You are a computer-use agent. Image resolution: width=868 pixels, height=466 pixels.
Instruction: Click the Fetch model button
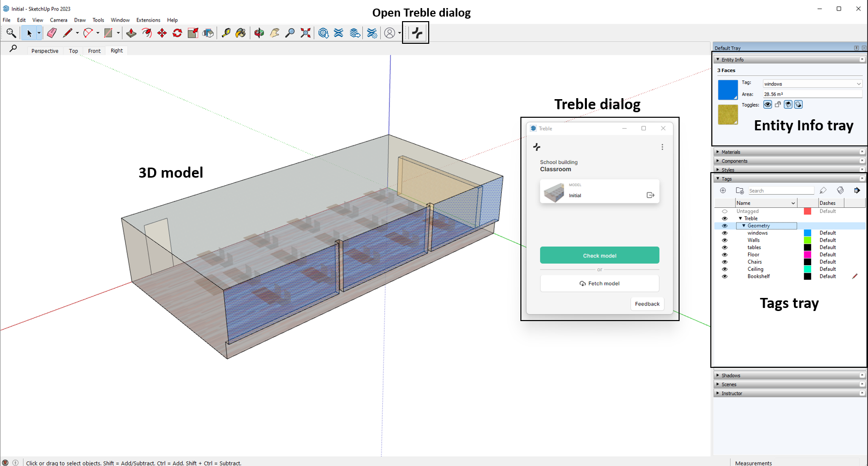click(599, 283)
